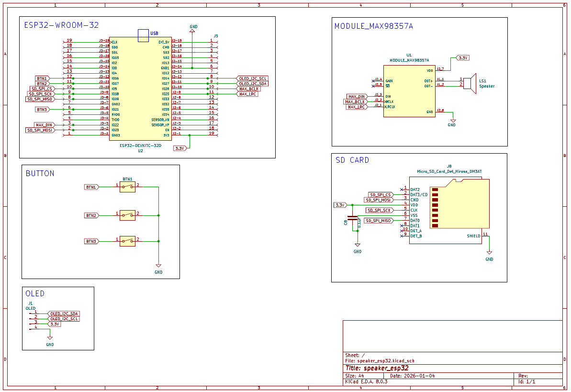
Task: Click no-connect mark on the DET_B pin
Action: (x=402, y=236)
